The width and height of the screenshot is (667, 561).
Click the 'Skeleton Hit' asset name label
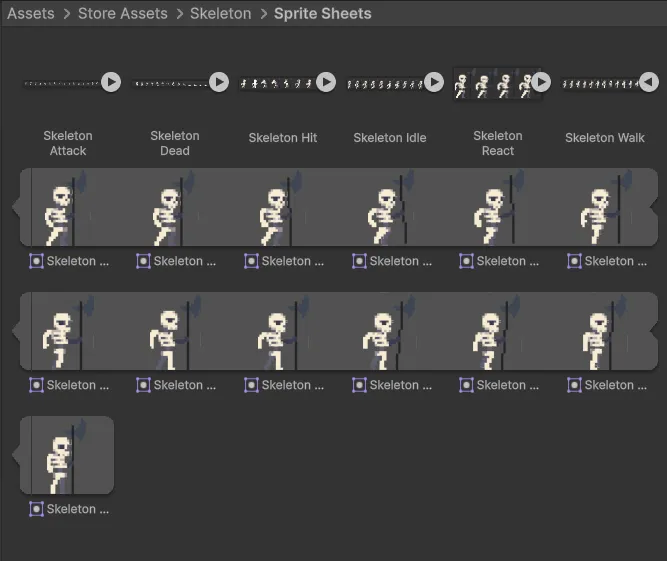[x=282, y=138]
